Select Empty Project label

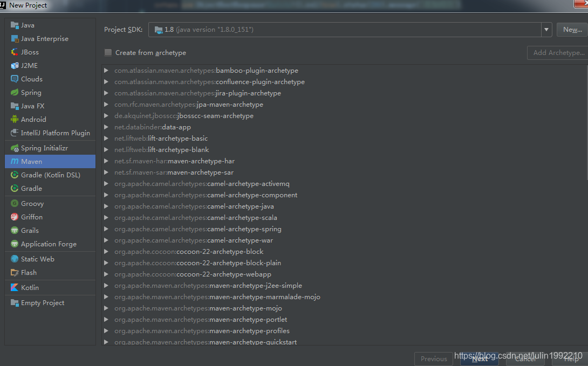tap(43, 303)
